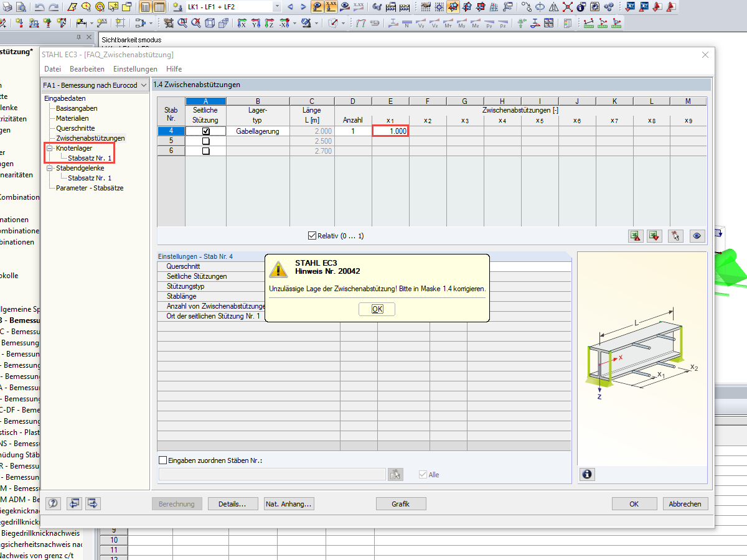Click the Gabellagerung cell for member 4
747x560 pixels.
pyautogui.click(x=258, y=131)
